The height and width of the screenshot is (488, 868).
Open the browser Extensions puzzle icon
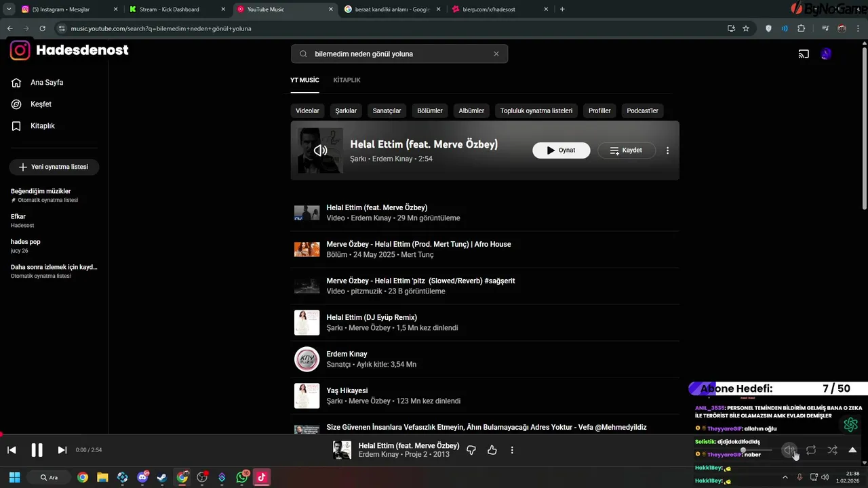802,28
